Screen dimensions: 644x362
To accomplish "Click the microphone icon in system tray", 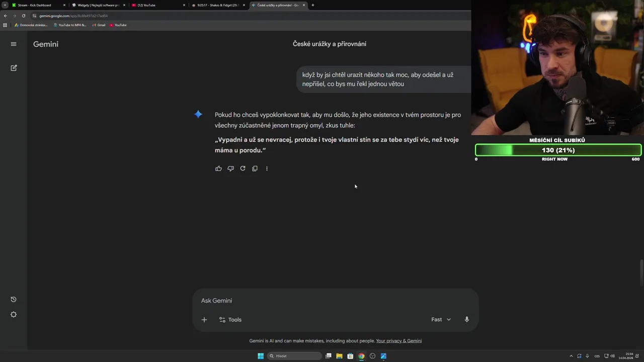I will coord(587,356).
